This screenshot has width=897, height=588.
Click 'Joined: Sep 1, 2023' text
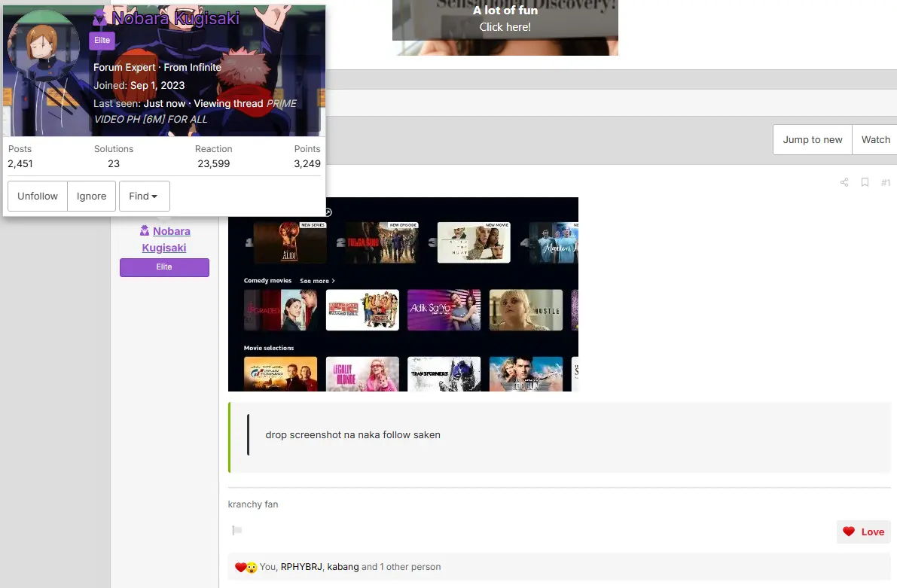[139, 85]
